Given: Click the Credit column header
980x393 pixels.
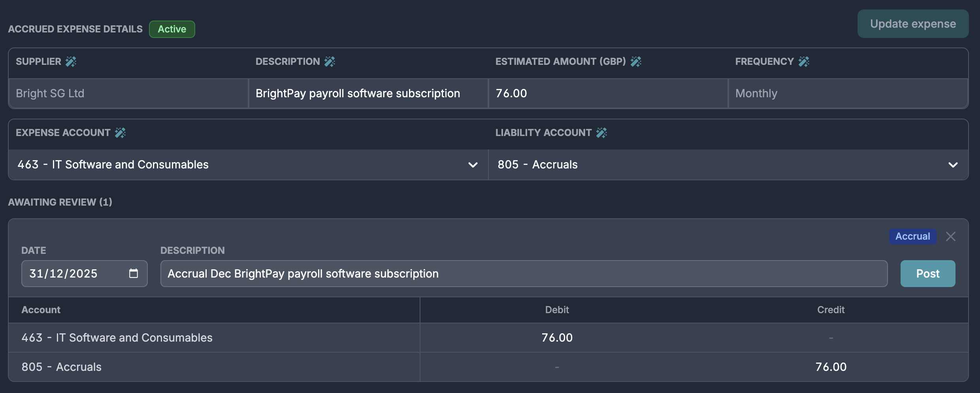Looking at the screenshot, I should tap(831, 310).
